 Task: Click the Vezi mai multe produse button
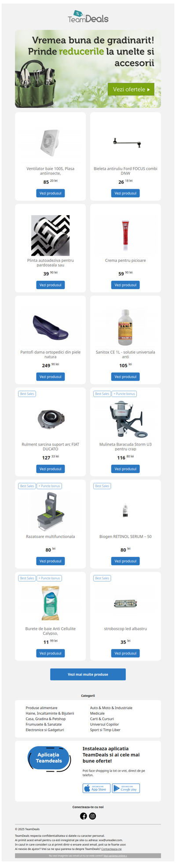[x=88, y=674]
